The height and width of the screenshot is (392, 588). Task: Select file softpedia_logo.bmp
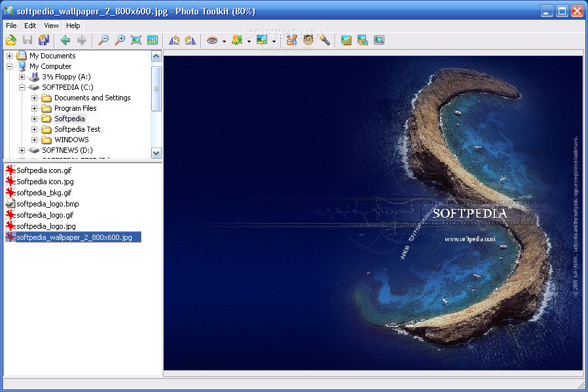click(48, 204)
